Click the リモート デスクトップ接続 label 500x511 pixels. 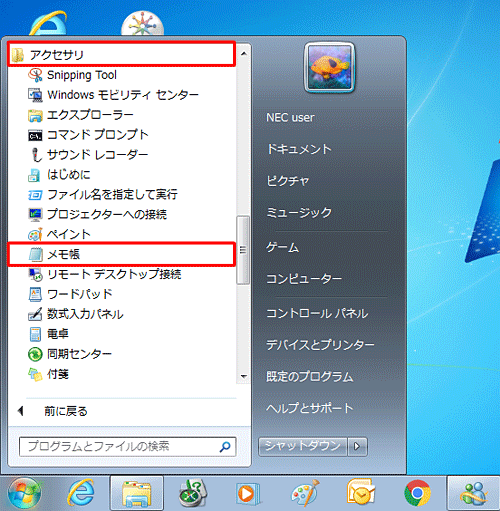click(x=114, y=274)
